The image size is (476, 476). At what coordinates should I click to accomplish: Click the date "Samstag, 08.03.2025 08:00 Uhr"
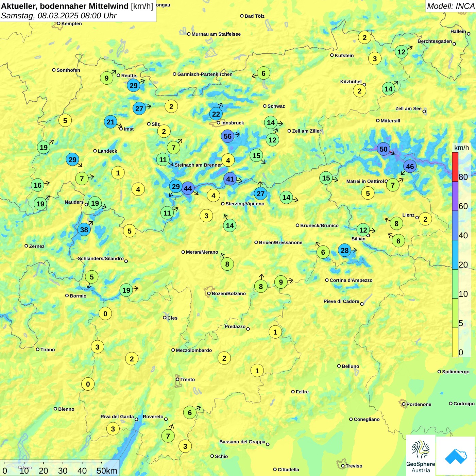59,16
